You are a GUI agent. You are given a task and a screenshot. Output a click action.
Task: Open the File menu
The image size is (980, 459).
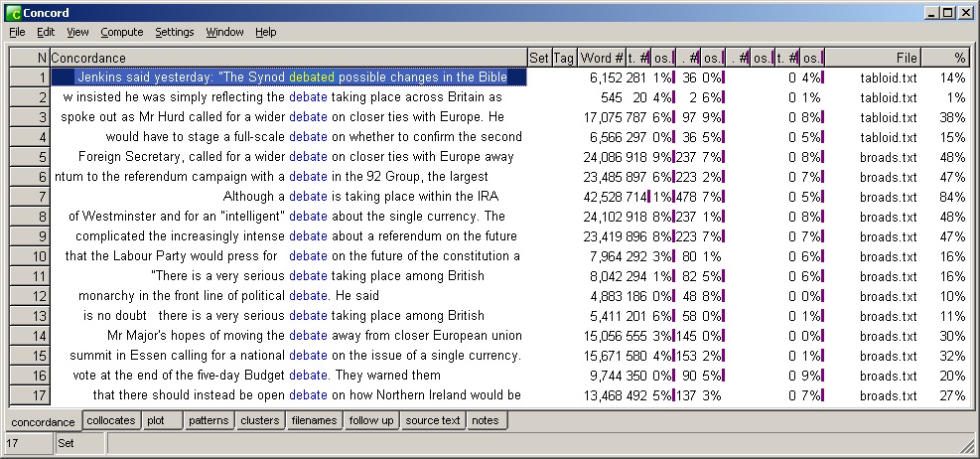[x=17, y=32]
